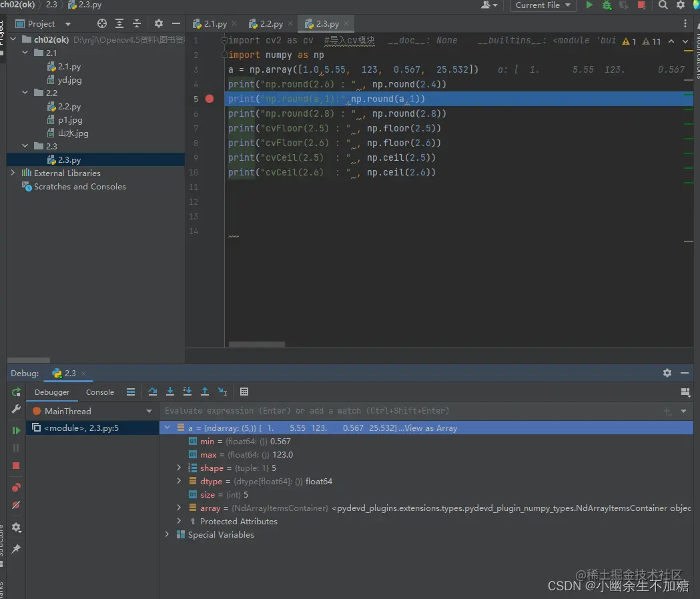Open the Debugger tab
Viewport: 700px width, 599px height.
[x=52, y=392]
